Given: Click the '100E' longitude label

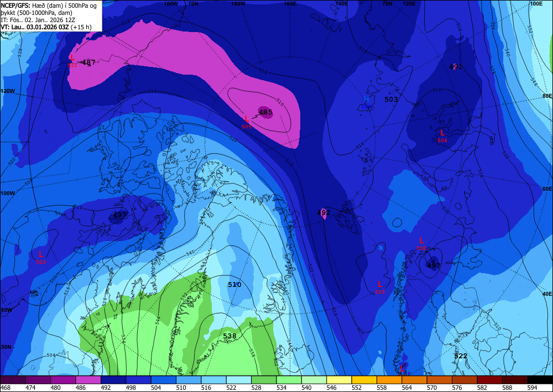Looking at the screenshot, I should tap(536, 3).
